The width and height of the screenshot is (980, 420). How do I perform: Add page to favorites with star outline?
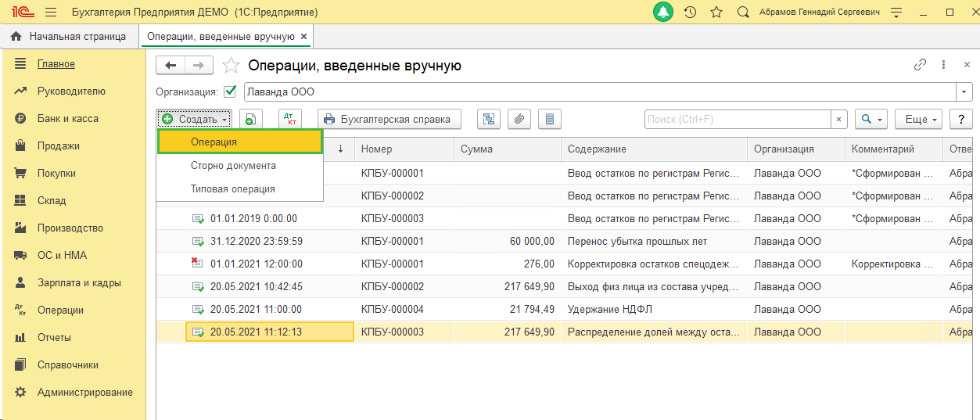pyautogui.click(x=716, y=13)
